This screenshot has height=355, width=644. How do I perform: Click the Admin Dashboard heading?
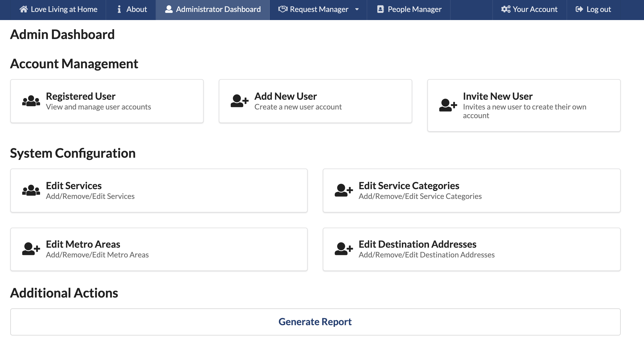[x=62, y=35]
